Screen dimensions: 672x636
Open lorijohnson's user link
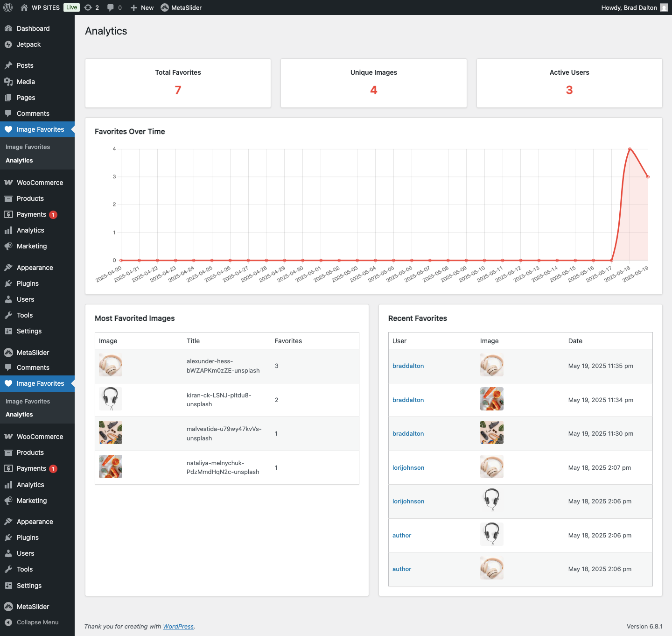click(x=408, y=467)
